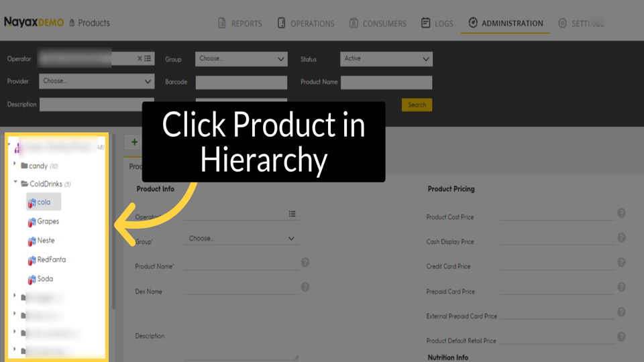Image resolution: width=644 pixels, height=362 pixels.
Task: Click the Credit Card Price field
Action: pyautogui.click(x=557, y=264)
